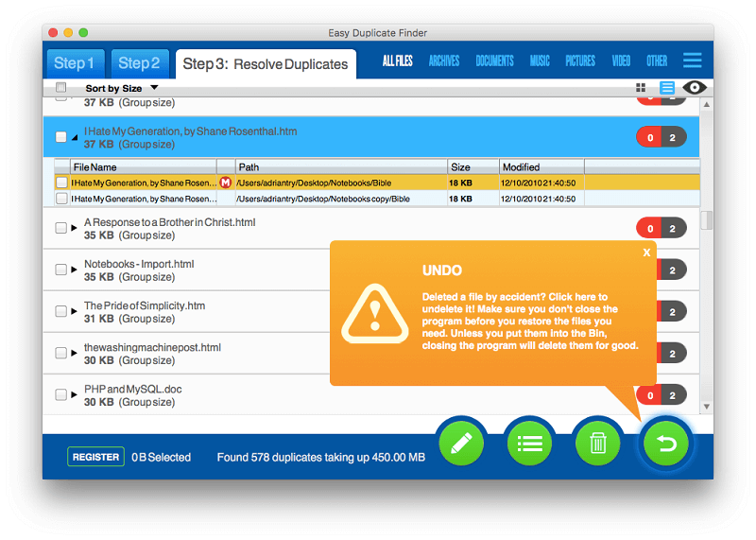Filter by OTHER files
Image resolution: width=756 pixels, height=540 pixels.
pos(657,61)
